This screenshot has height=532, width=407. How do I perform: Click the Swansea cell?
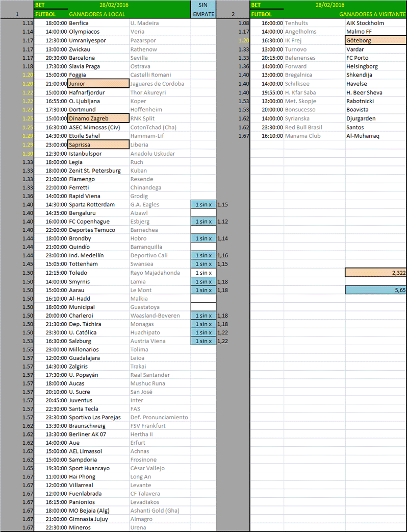[160, 263]
